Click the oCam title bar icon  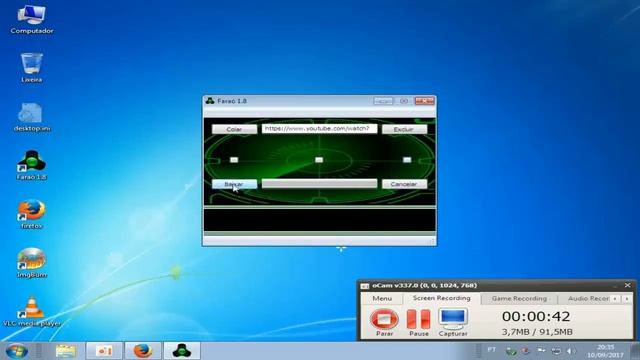pyautogui.click(x=365, y=286)
